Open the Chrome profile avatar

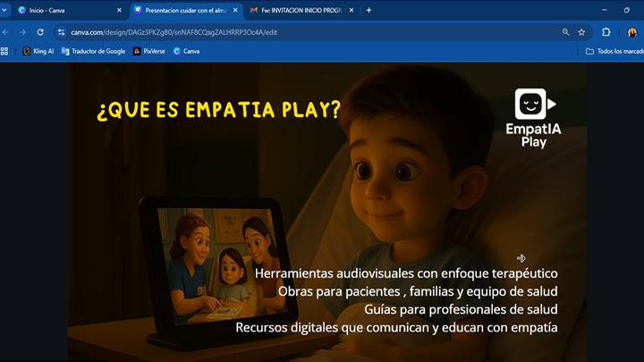tap(631, 32)
